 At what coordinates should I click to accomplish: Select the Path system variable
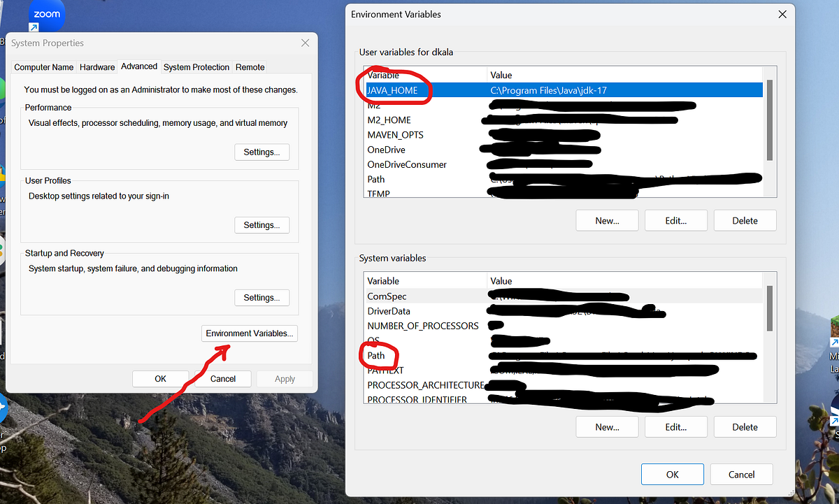[375, 355]
